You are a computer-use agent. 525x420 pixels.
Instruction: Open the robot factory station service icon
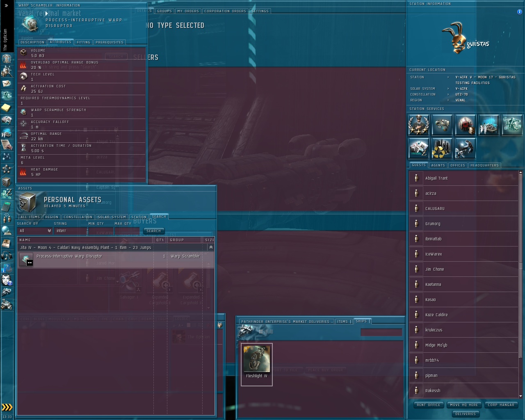(x=512, y=125)
